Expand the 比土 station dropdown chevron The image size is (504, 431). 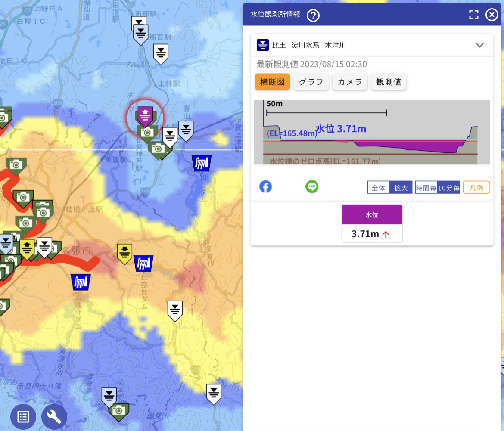(x=479, y=45)
